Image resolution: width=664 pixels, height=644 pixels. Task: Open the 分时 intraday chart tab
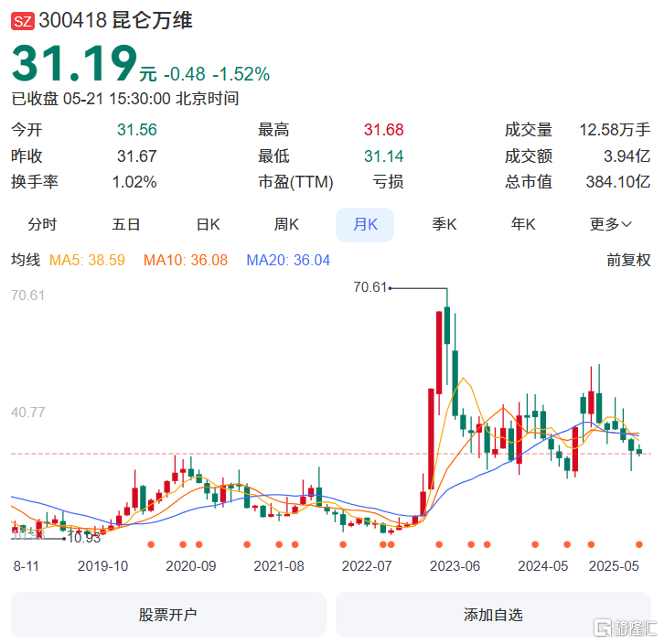coord(42,224)
